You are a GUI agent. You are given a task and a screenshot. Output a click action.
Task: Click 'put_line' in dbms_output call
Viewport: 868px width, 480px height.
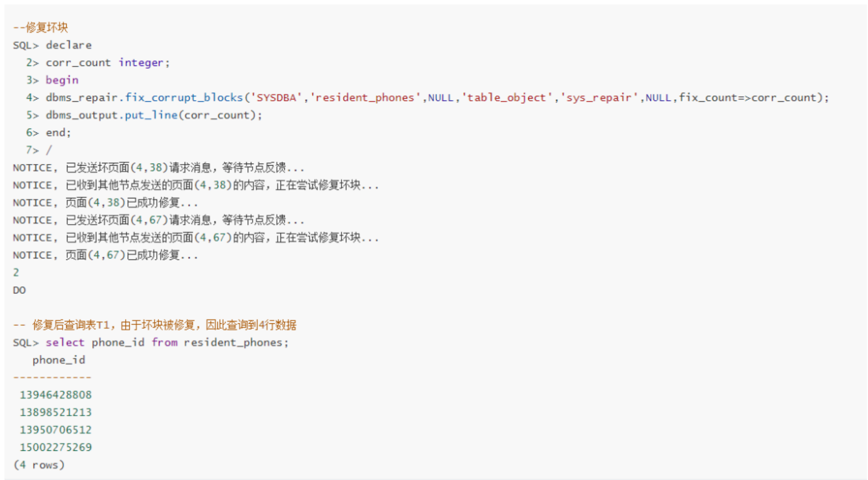point(151,115)
